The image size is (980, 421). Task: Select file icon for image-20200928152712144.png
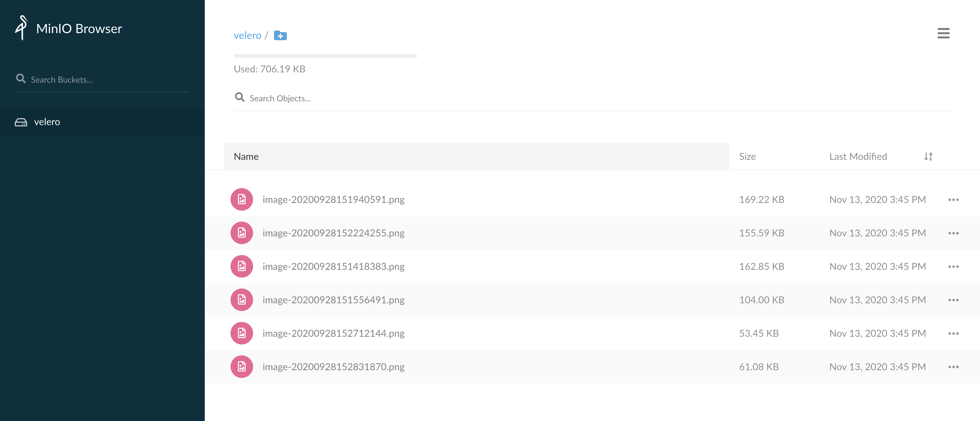[241, 333]
